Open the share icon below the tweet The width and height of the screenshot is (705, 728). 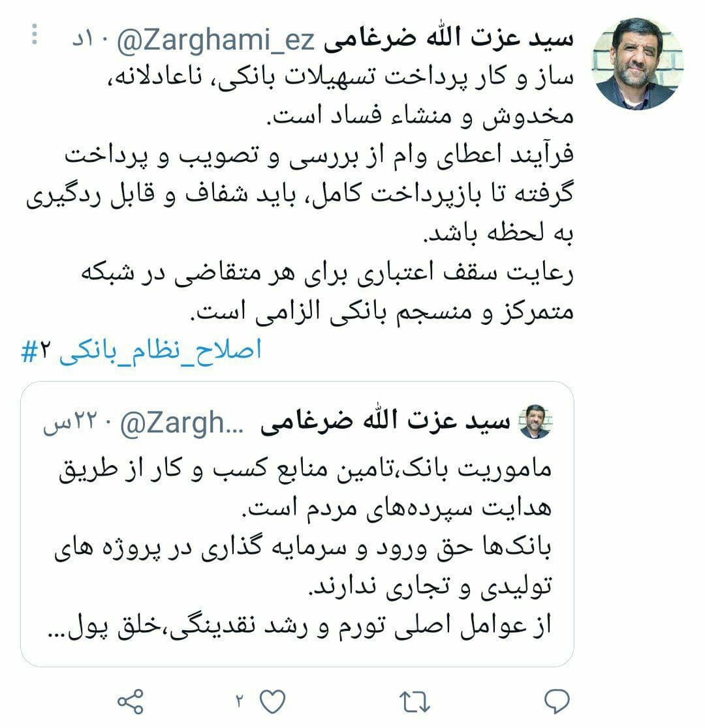[x=131, y=701]
